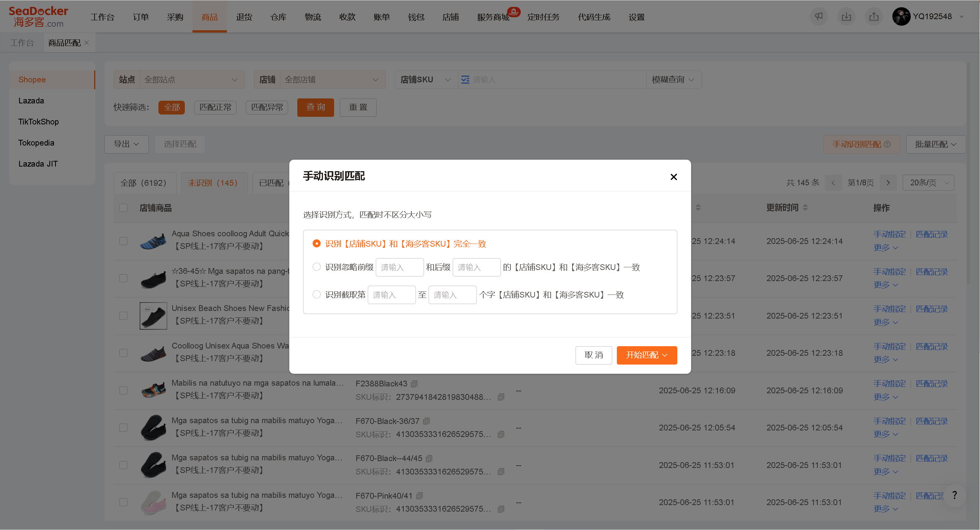This screenshot has height=530, width=980.
Task: Expand the 开始匹配 dropdown button
Action: click(x=647, y=355)
